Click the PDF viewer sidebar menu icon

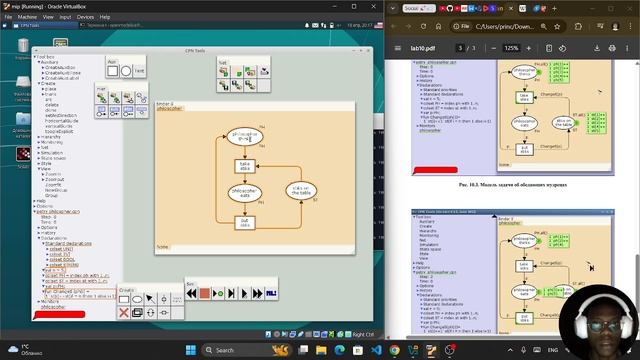click(398, 48)
